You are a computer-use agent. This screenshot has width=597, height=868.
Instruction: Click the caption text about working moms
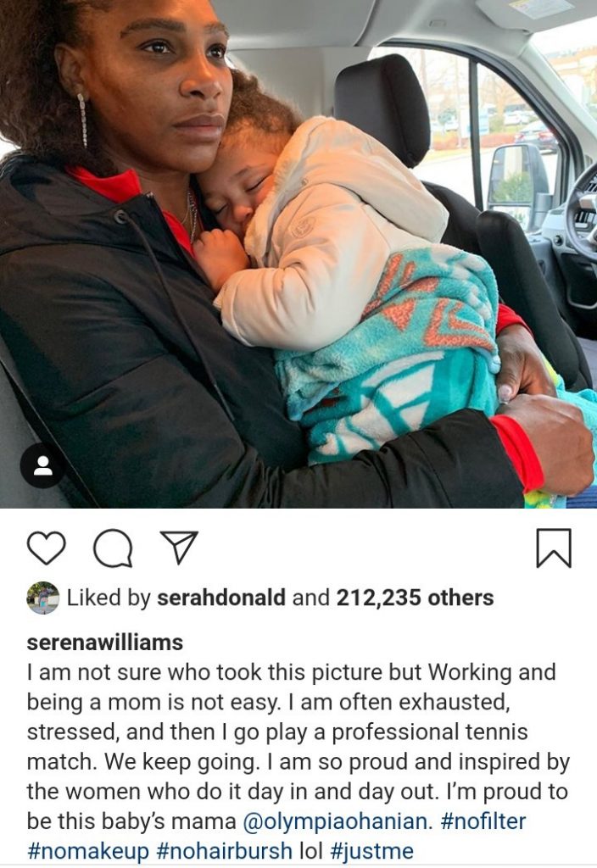298,762
